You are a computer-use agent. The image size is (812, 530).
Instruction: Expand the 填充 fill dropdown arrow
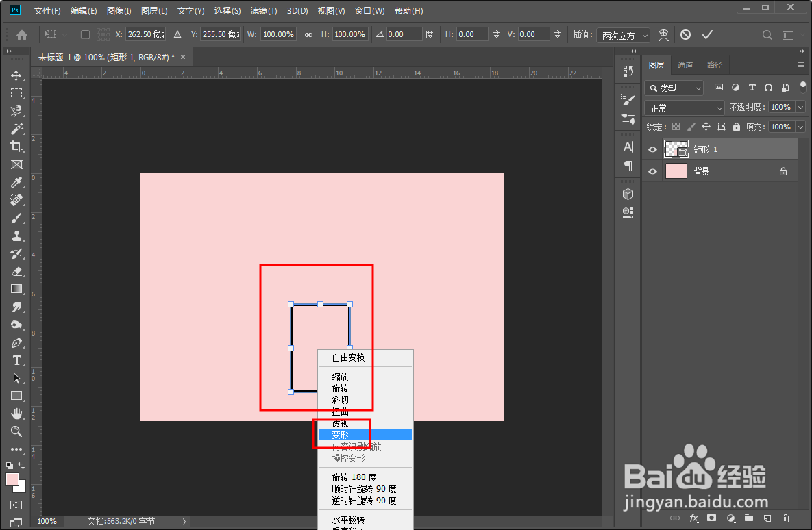click(801, 127)
